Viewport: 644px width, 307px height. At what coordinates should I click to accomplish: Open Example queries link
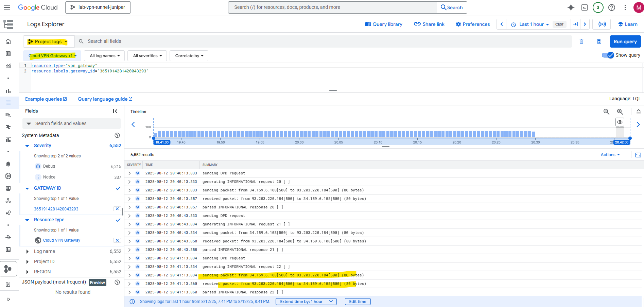click(x=46, y=99)
